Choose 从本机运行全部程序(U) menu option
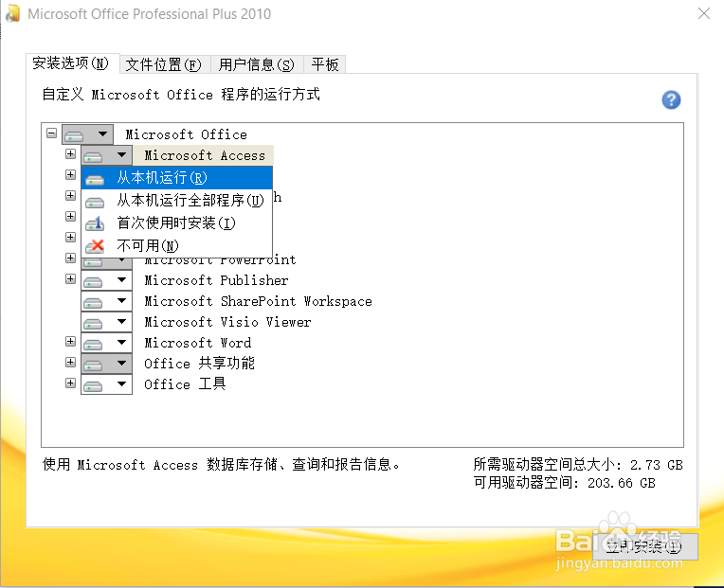Viewport: 724px width, 588px height. 176,200
